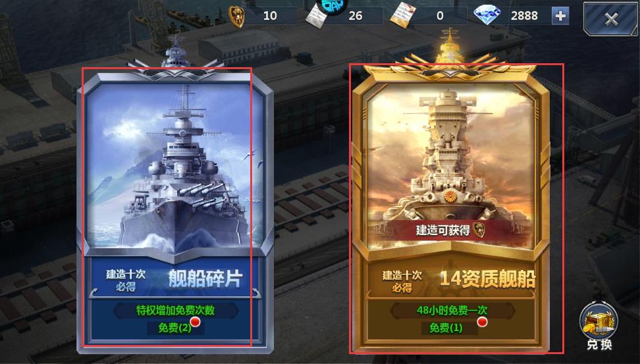Screen dimensions: 640x364
Task: Click the blueprint ticket icon showing 26
Action: [317, 16]
